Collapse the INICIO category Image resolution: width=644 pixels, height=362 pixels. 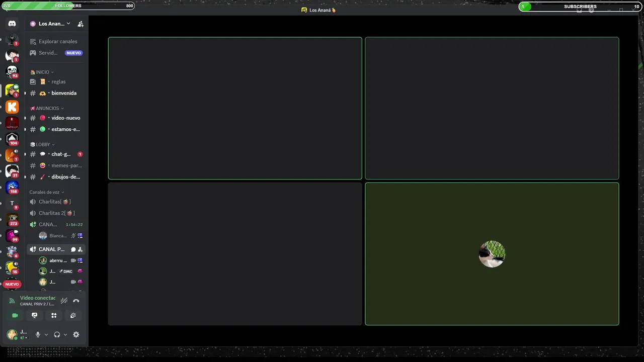point(42,72)
